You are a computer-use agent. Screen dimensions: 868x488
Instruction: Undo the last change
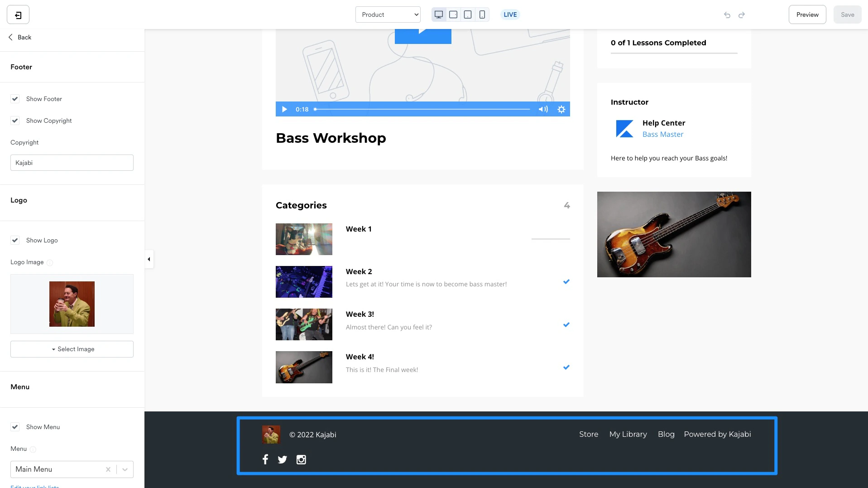(727, 15)
